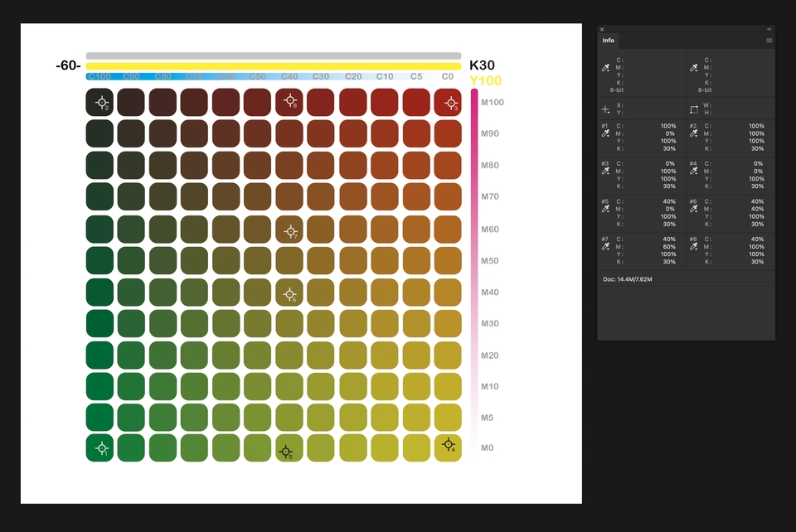Select color sampler marker 1 on canvas
The width and height of the screenshot is (796, 532).
(100, 447)
